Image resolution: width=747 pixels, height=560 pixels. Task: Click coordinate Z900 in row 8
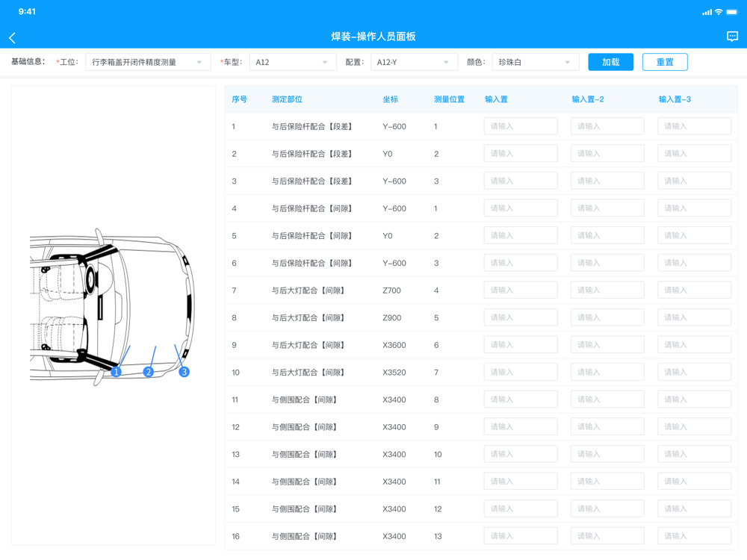[x=392, y=317]
